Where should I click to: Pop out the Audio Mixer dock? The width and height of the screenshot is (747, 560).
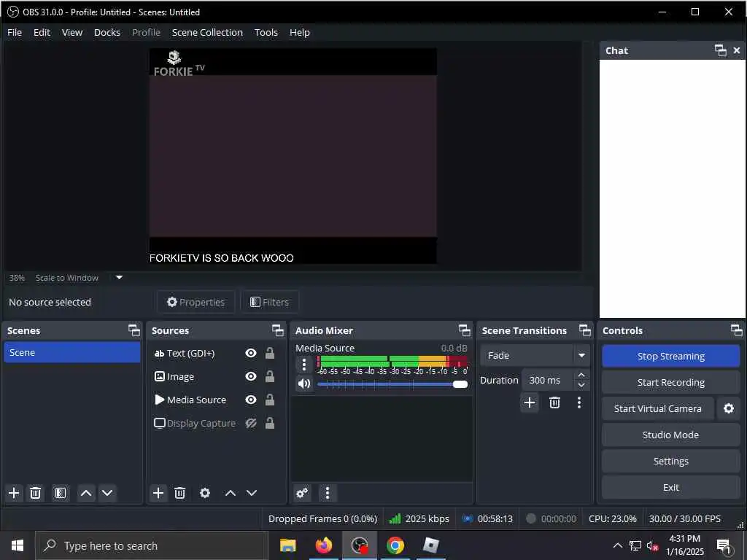[x=465, y=330]
